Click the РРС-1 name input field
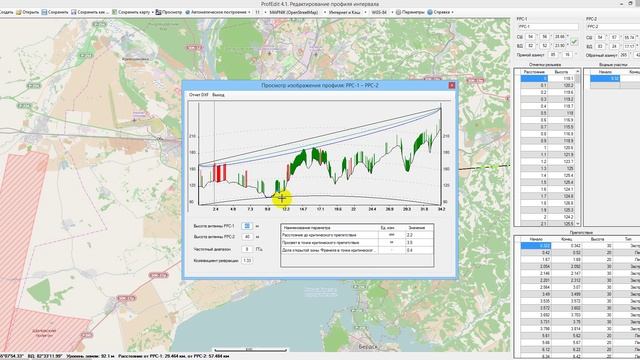The height and width of the screenshot is (360, 640). (548, 27)
